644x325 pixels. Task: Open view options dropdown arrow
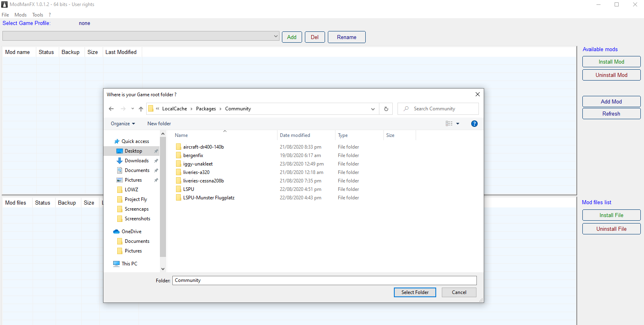458,124
